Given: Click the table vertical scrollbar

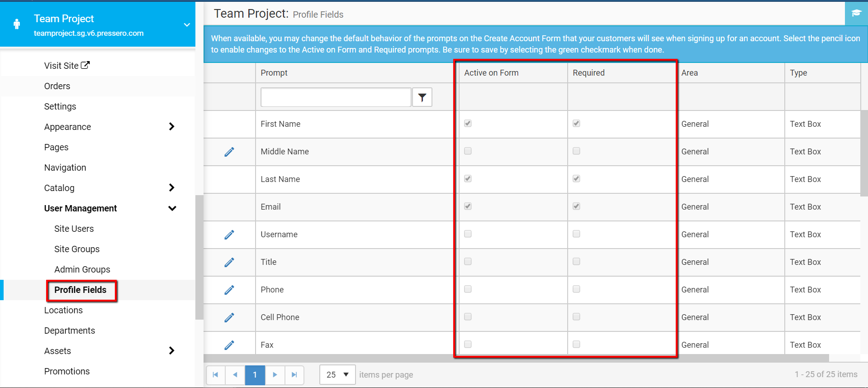Looking at the screenshot, I should tap(864, 153).
